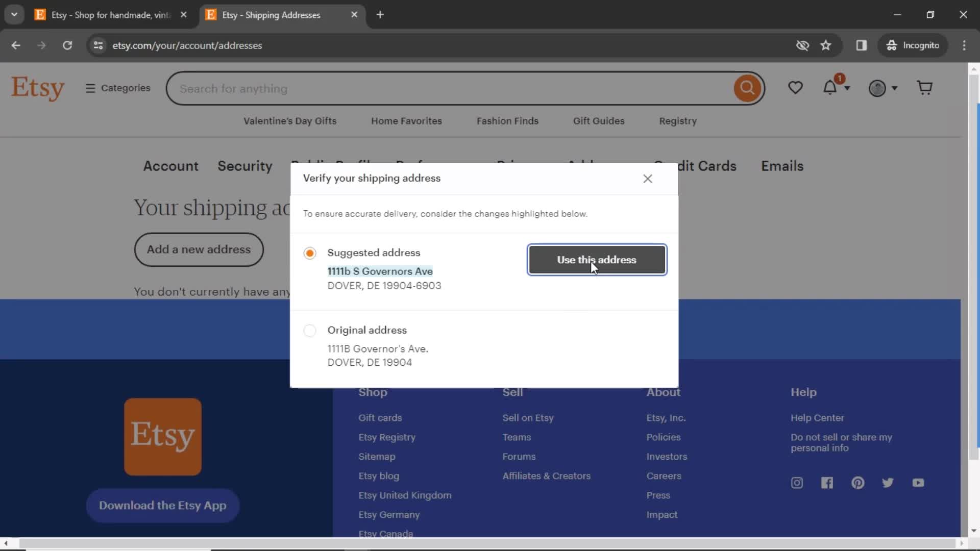Click the Credit Cards tab

click(695, 166)
